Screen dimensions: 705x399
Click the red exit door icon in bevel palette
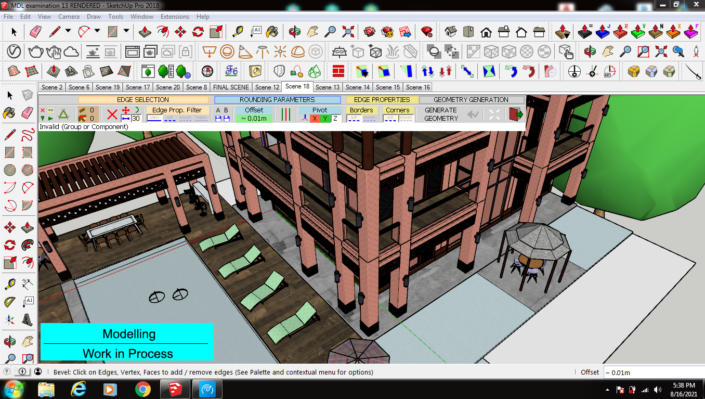point(516,114)
